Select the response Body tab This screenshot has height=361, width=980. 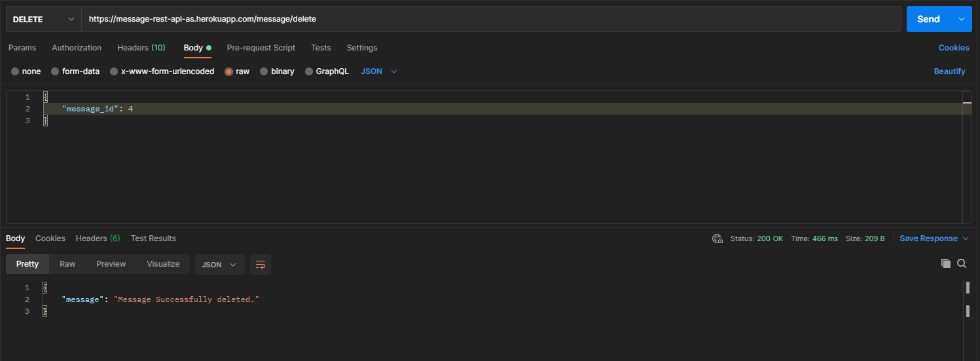15,238
